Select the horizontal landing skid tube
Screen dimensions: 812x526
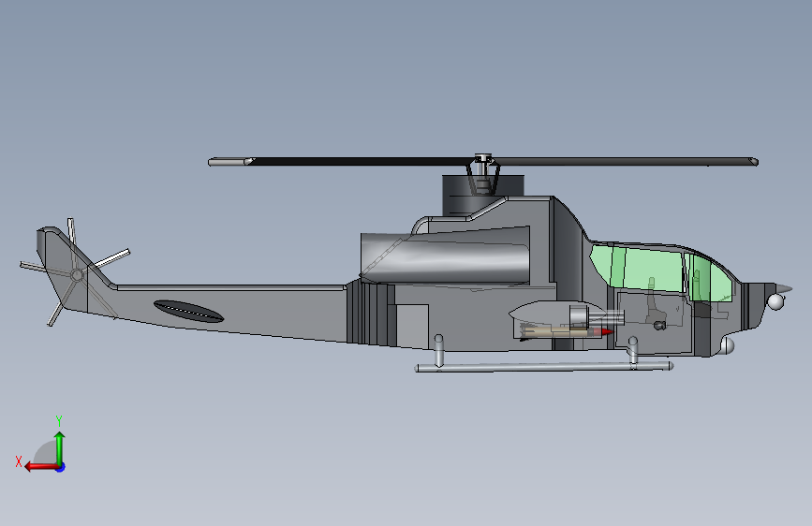(x=544, y=367)
